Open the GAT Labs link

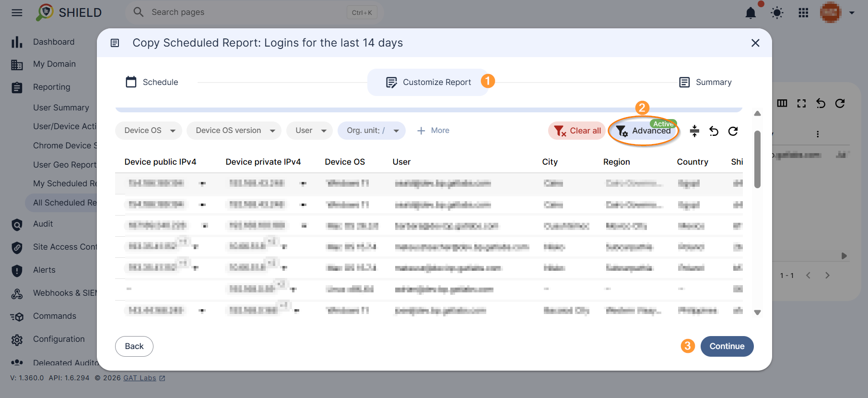(x=140, y=378)
